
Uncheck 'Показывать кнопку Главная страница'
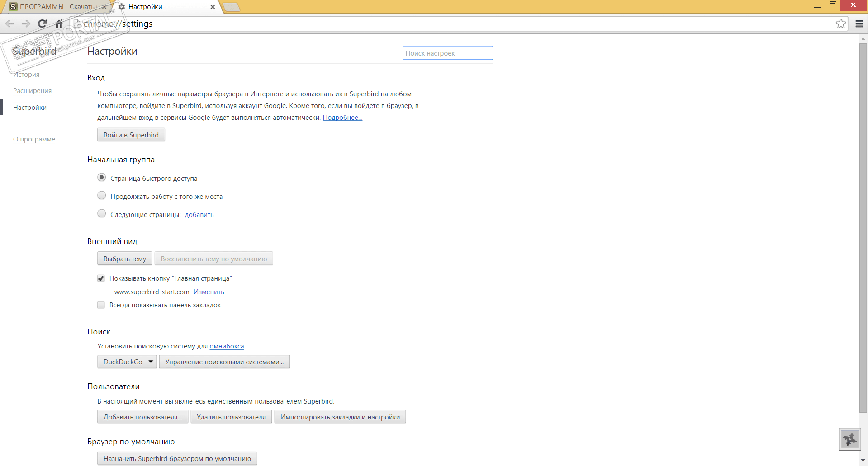(101, 278)
